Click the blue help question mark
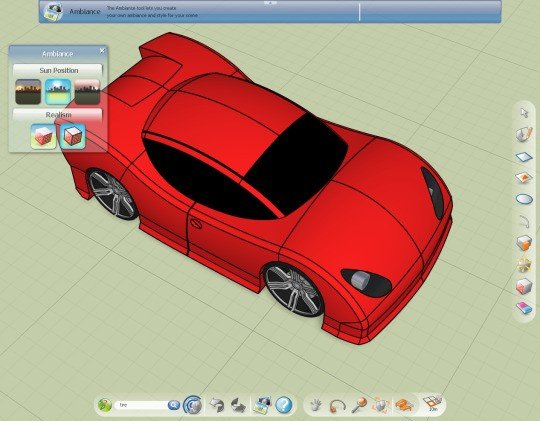Image resolution: width=540 pixels, height=421 pixels. point(284,405)
